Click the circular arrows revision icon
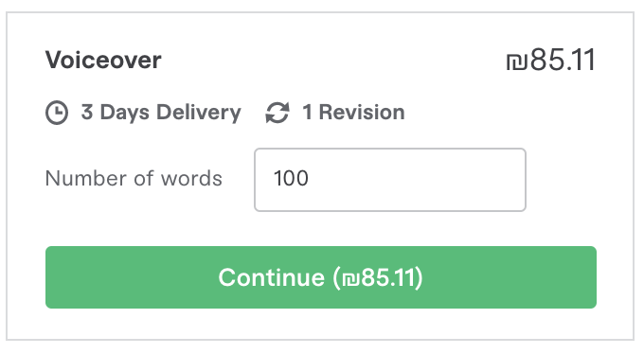Screen dimensions: 644x354 pyautogui.click(x=277, y=113)
